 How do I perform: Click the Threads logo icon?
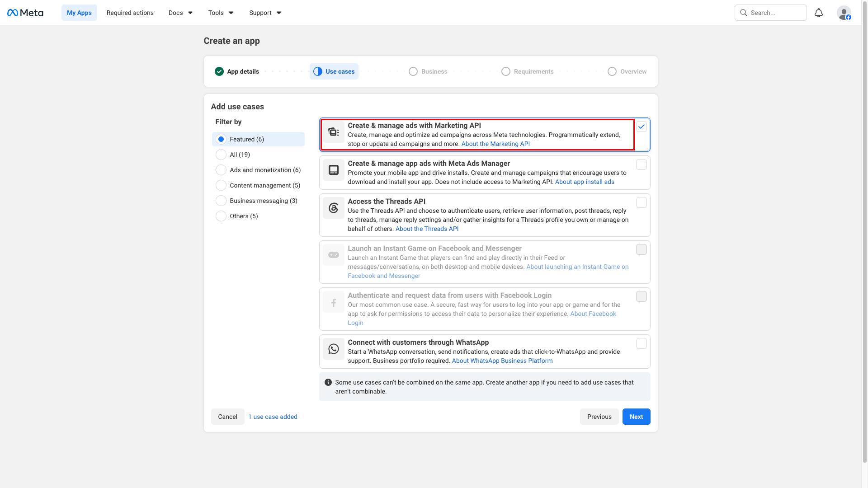click(x=334, y=208)
